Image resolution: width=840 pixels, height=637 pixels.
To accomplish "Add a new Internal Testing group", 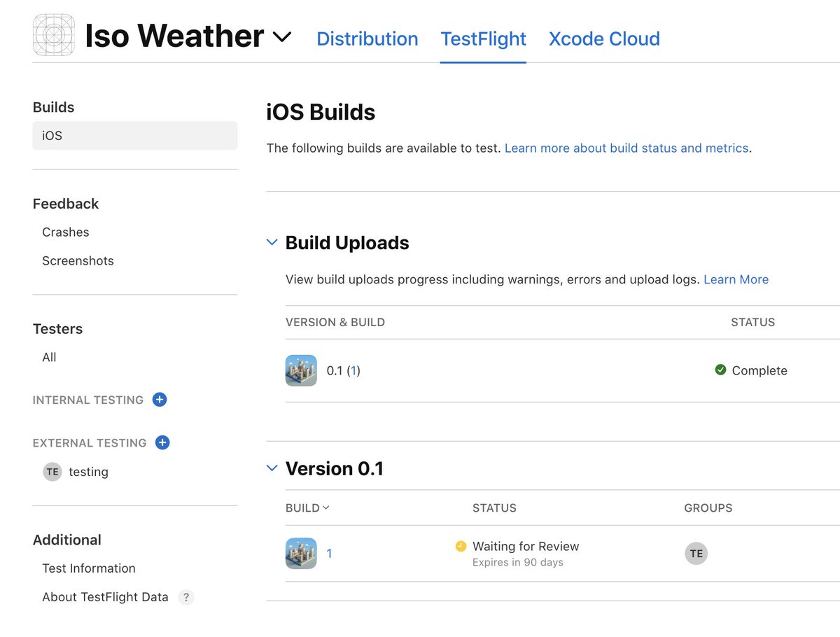I will 160,400.
